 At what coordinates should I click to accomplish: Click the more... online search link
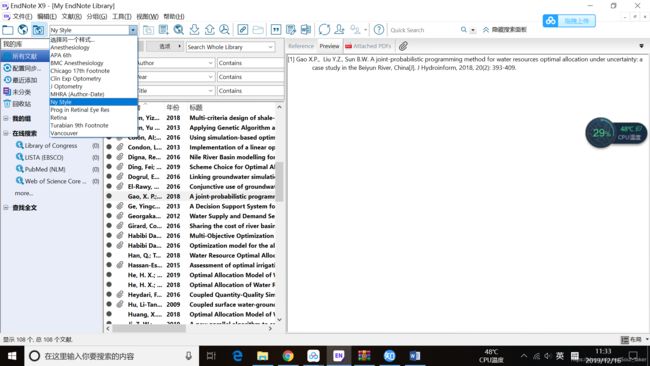click(x=24, y=193)
